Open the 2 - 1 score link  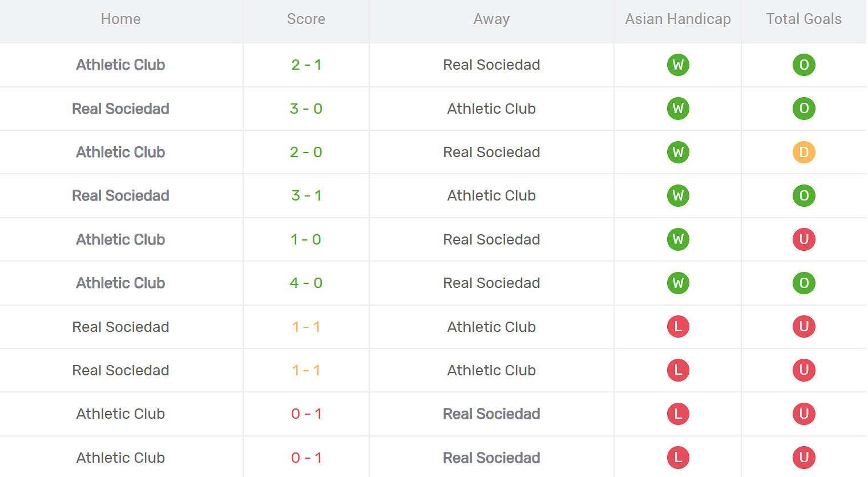click(306, 65)
